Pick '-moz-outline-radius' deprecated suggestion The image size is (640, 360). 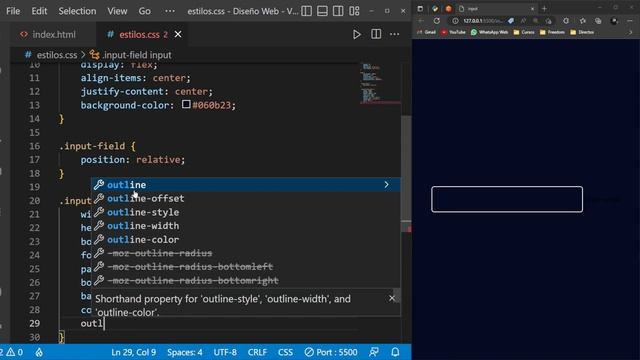(245, 253)
